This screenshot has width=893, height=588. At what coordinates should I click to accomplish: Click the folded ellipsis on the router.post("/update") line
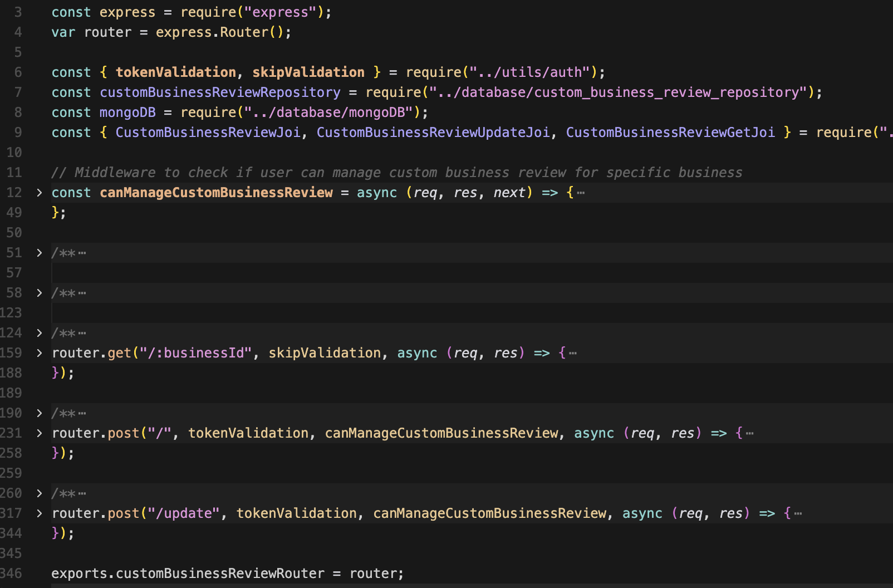point(798,514)
